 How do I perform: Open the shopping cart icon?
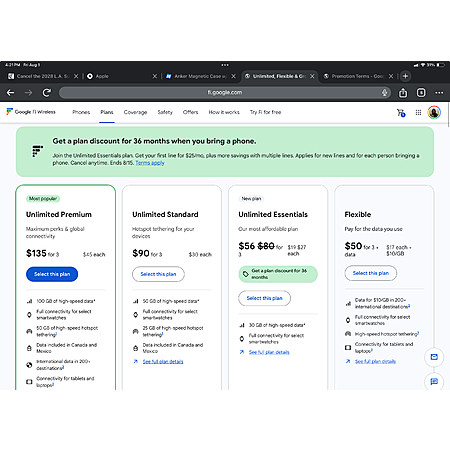pyautogui.click(x=401, y=113)
